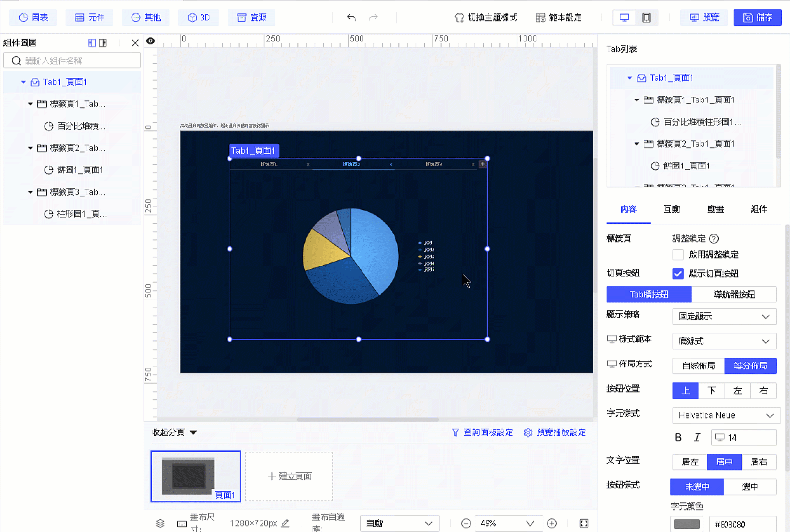Switch to the 組件 tab

759,209
